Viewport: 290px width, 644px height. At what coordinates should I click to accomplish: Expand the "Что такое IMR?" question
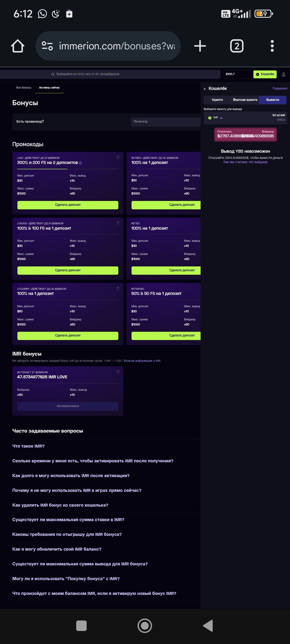28,446
